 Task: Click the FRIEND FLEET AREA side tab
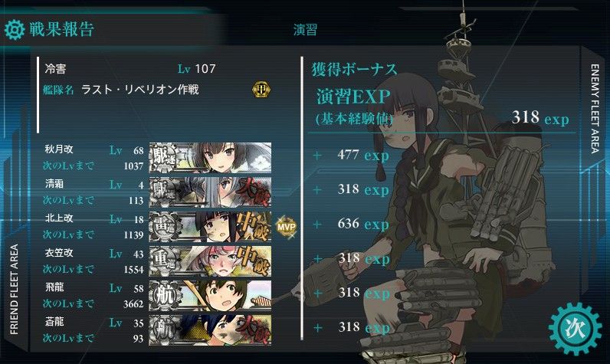[x=14, y=290]
